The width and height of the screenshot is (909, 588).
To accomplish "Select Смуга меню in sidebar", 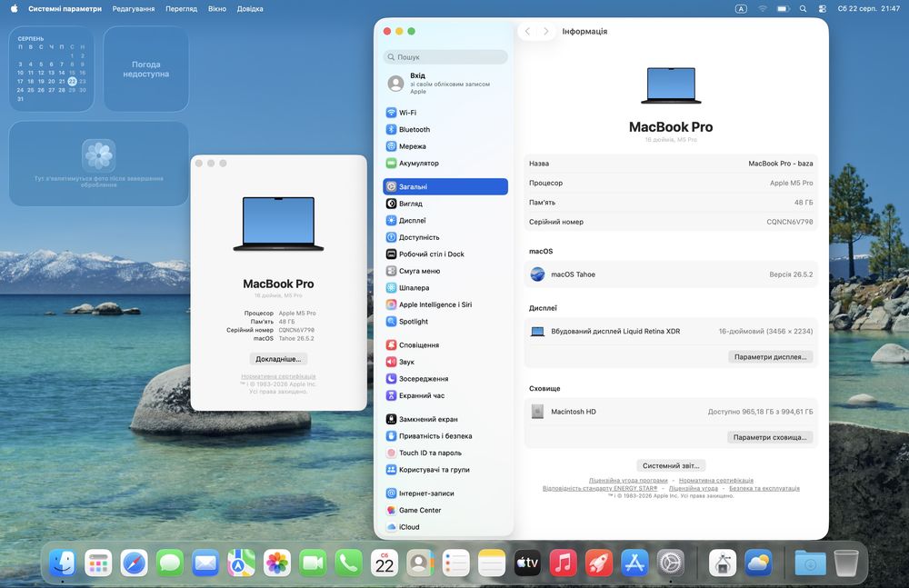I will pyautogui.click(x=445, y=271).
